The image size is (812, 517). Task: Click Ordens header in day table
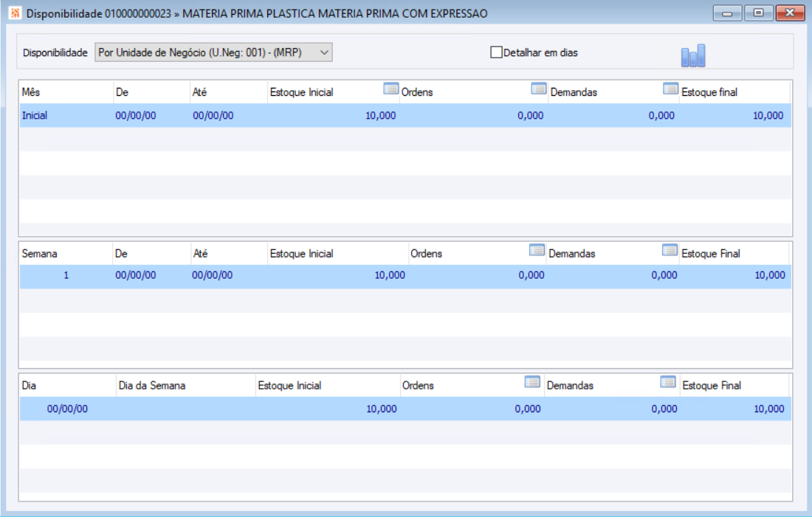tap(418, 386)
